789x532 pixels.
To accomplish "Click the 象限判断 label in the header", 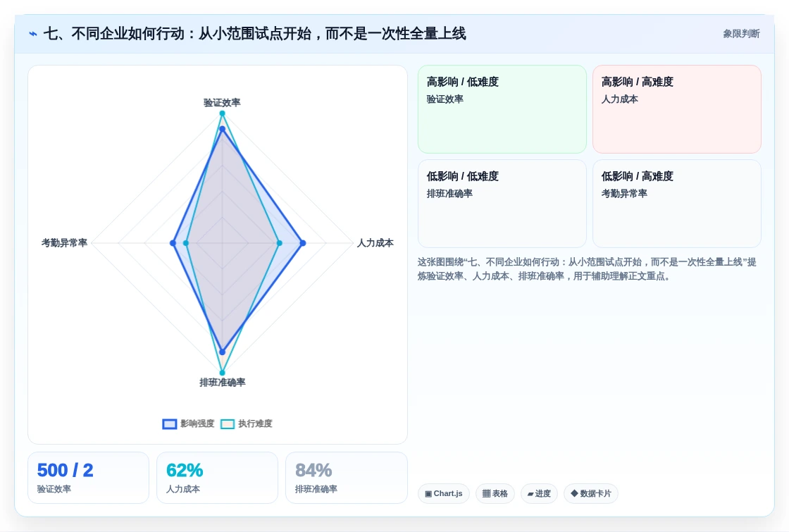I will click(x=741, y=34).
